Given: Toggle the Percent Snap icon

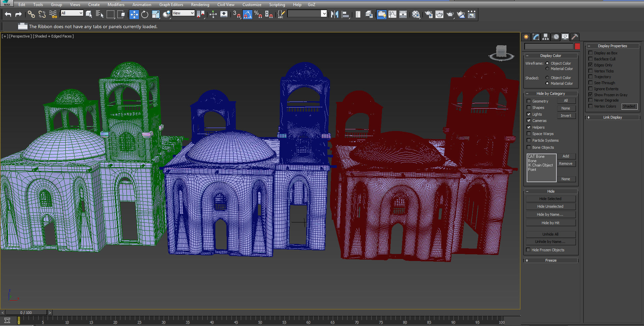Looking at the screenshot, I should pos(258,14).
